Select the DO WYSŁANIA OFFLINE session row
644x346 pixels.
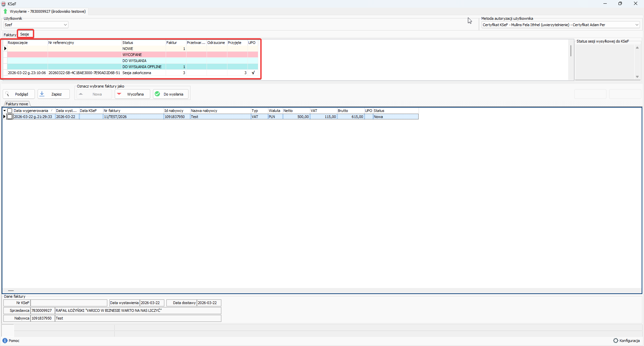pyautogui.click(x=142, y=67)
